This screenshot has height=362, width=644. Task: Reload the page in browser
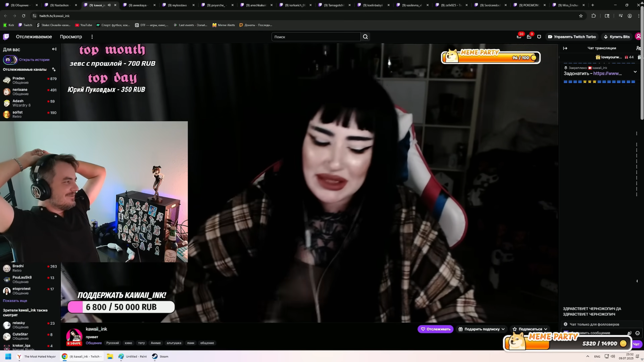(23, 16)
